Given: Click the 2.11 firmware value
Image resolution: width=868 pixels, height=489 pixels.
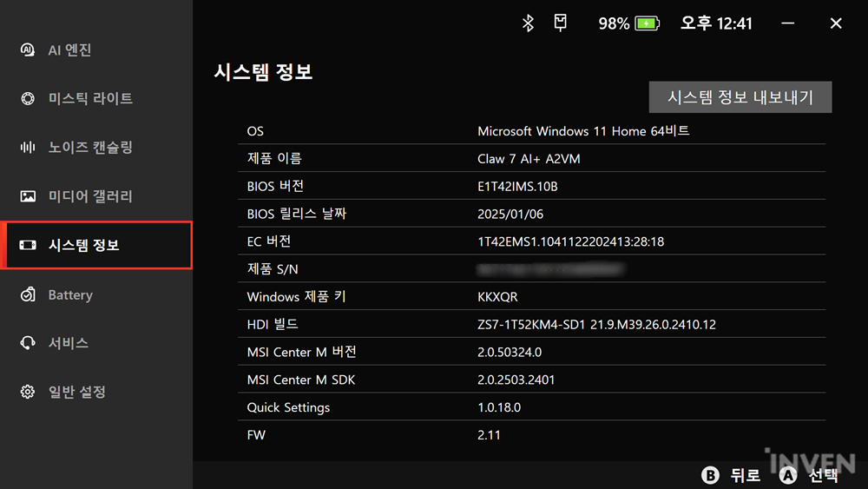Looking at the screenshot, I should [x=489, y=435].
